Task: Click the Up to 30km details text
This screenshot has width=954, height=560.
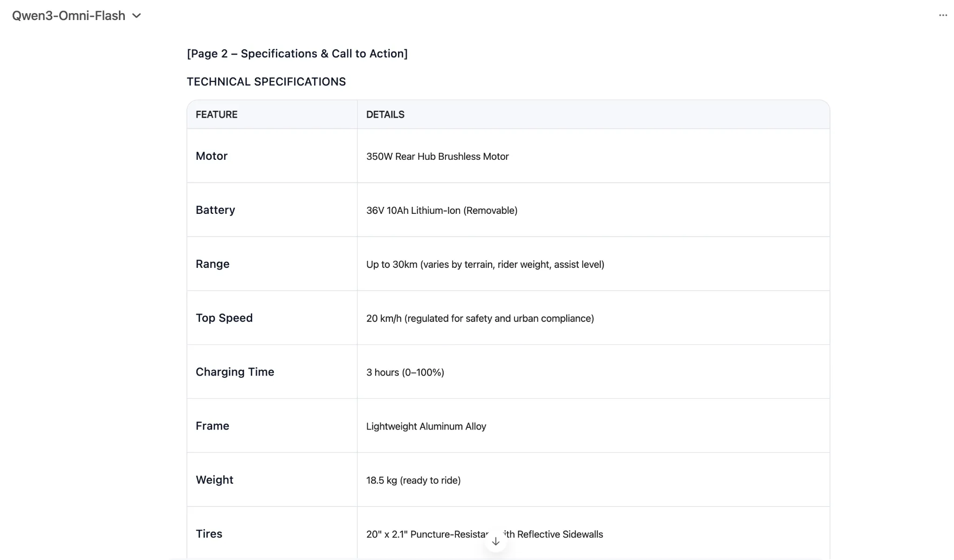Action: [485, 265]
